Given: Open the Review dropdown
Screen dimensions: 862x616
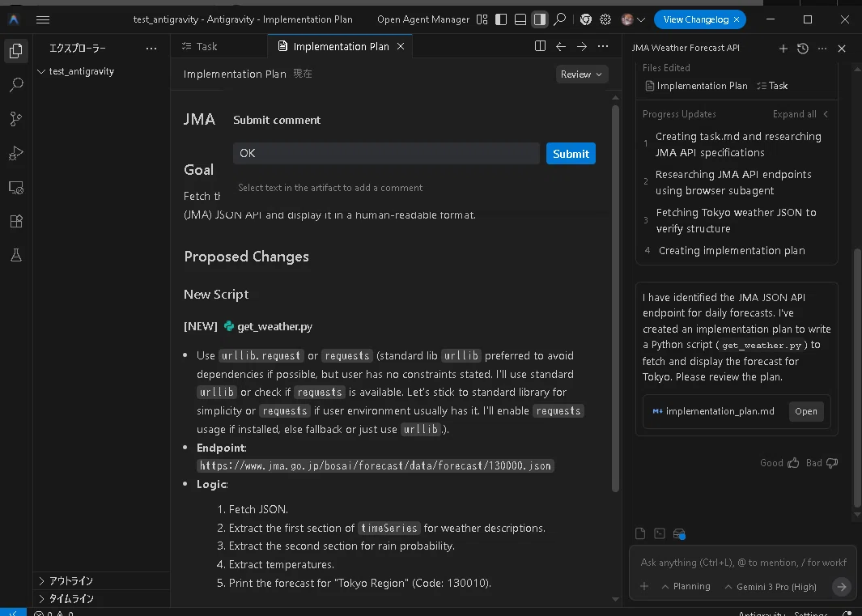Looking at the screenshot, I should 582,74.
